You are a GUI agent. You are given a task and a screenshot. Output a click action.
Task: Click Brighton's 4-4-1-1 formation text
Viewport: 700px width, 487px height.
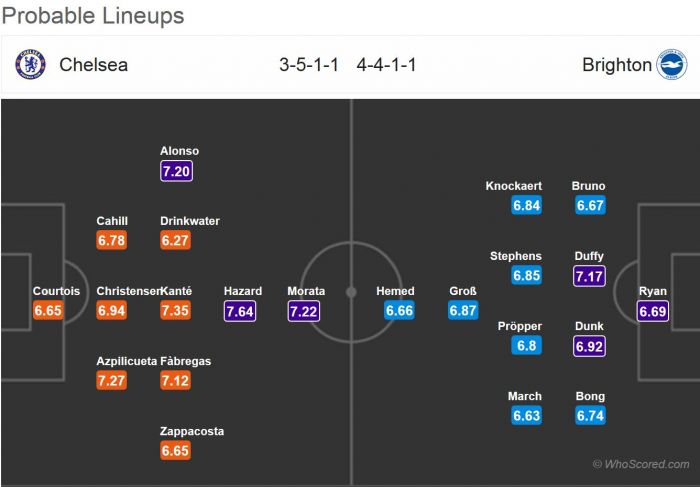(386, 65)
